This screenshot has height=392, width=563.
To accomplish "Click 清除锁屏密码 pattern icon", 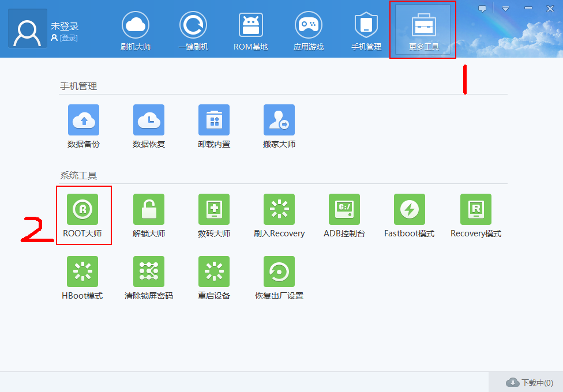I will (x=149, y=272).
